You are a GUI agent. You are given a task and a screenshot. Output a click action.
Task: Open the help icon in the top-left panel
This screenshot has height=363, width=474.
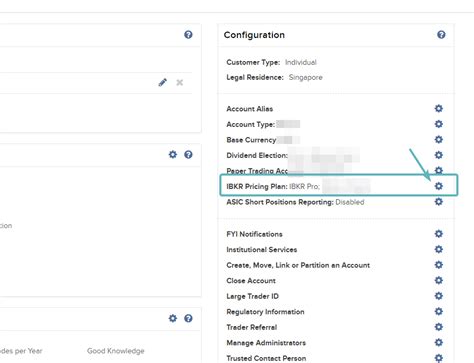[188, 35]
